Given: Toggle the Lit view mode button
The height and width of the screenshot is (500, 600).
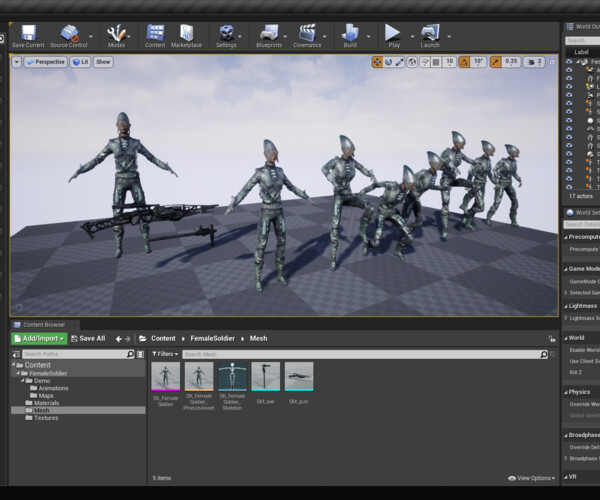Looking at the screenshot, I should point(80,62).
